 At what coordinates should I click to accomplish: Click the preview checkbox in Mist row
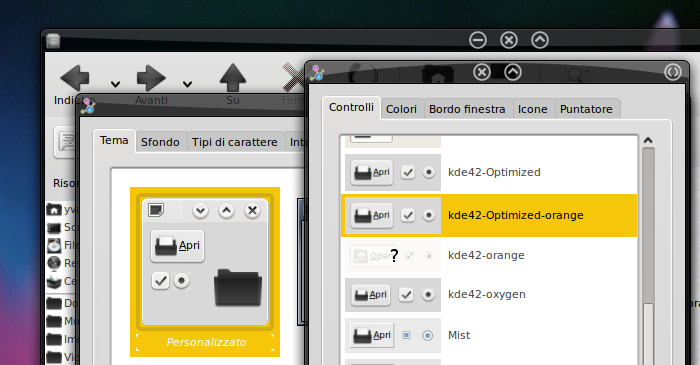[x=406, y=335]
